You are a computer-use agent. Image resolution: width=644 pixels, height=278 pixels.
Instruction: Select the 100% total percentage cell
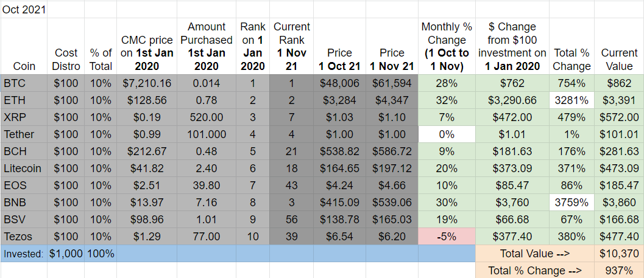point(100,254)
